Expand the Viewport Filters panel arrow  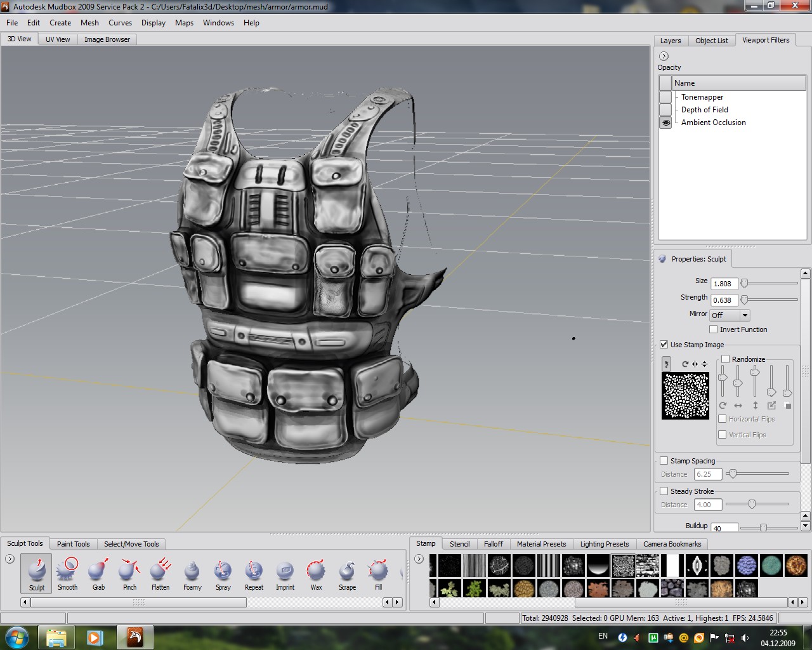(x=664, y=56)
